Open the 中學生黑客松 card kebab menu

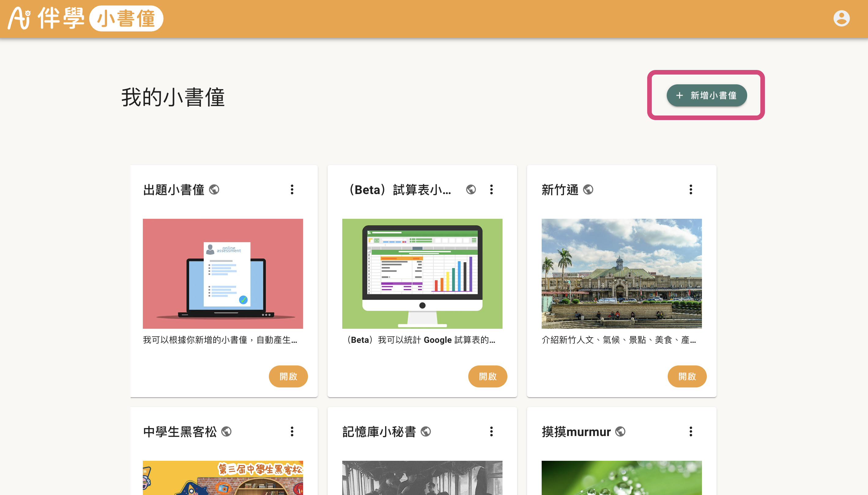pos(292,431)
